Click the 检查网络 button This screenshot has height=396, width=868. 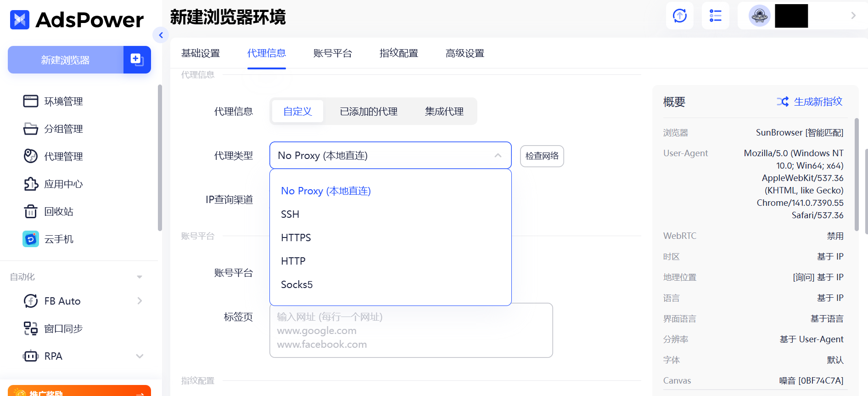pyautogui.click(x=542, y=156)
